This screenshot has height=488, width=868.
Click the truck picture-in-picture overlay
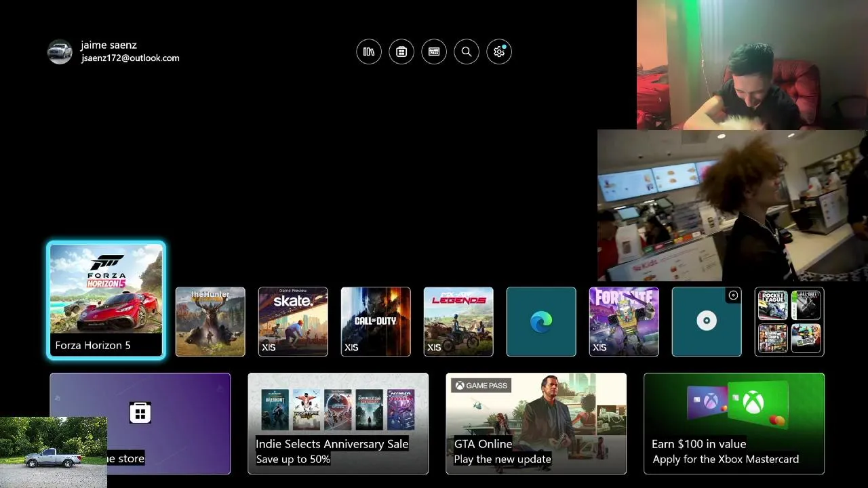coord(54,452)
